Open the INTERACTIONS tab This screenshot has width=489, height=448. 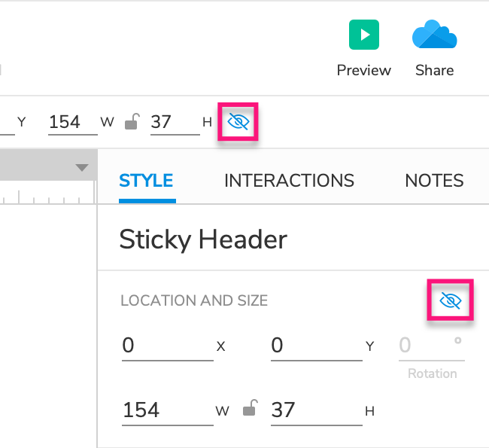click(x=289, y=181)
